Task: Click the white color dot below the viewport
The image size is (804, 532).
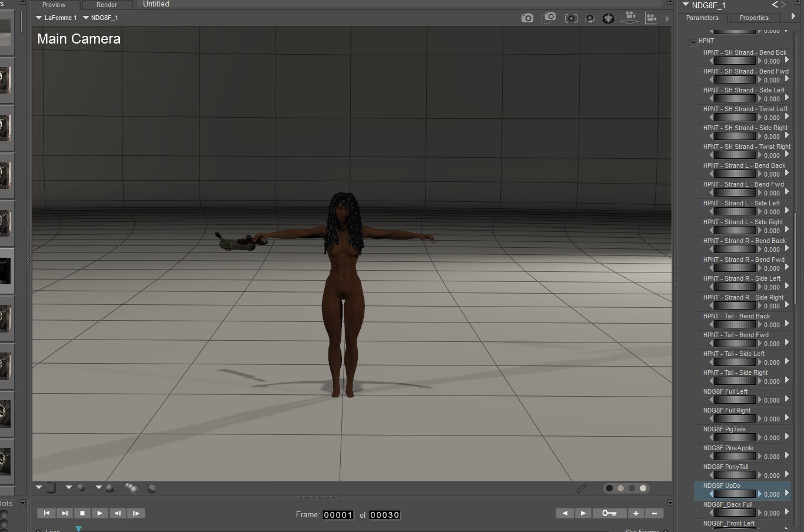Action: pyautogui.click(x=643, y=488)
